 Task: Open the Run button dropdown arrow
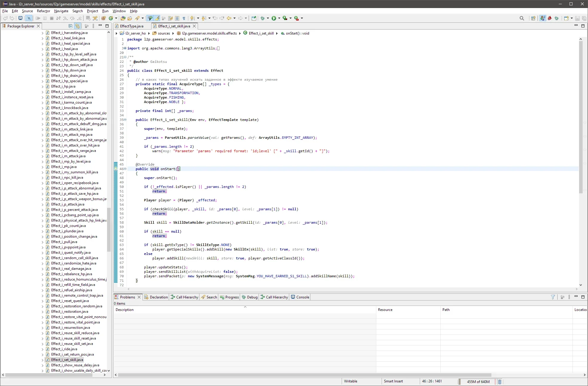click(x=279, y=18)
